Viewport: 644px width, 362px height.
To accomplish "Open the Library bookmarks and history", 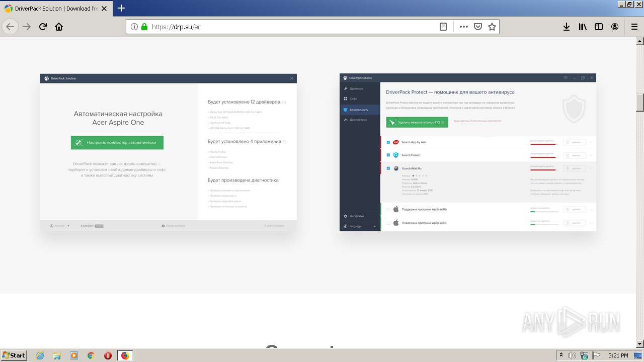I will coord(583,27).
